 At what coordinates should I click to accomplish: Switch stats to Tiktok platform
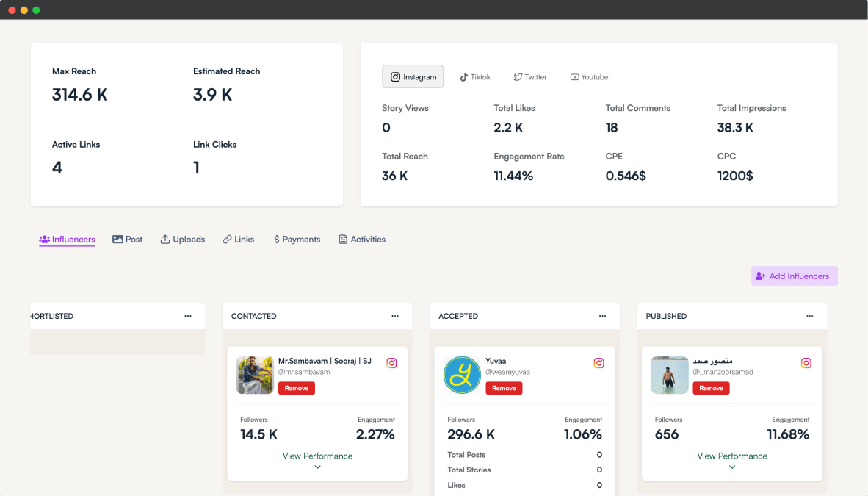(475, 77)
